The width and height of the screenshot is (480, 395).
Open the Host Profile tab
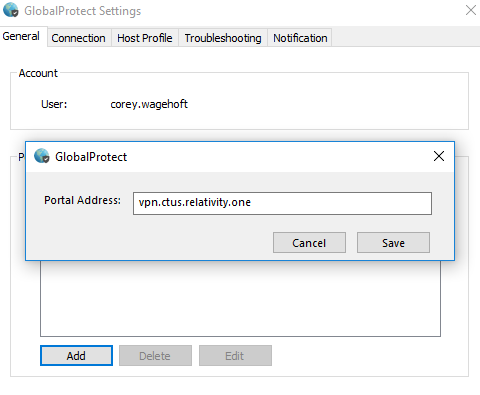(145, 38)
